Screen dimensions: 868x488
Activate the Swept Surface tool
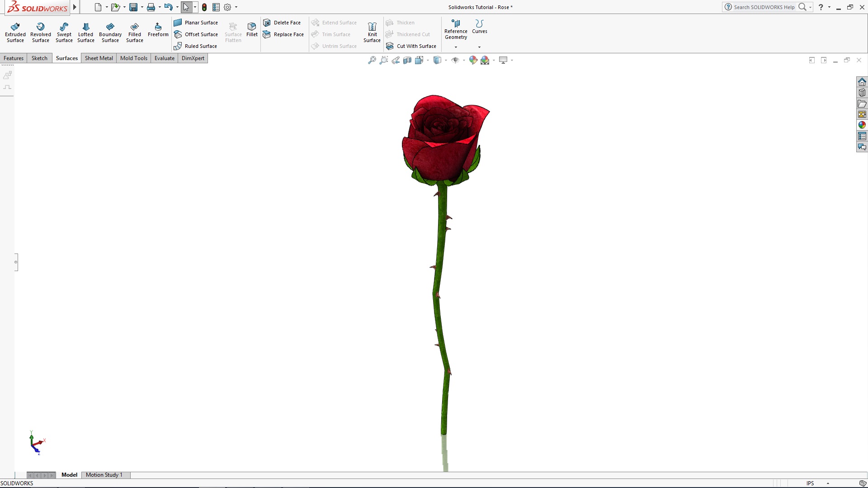64,32
